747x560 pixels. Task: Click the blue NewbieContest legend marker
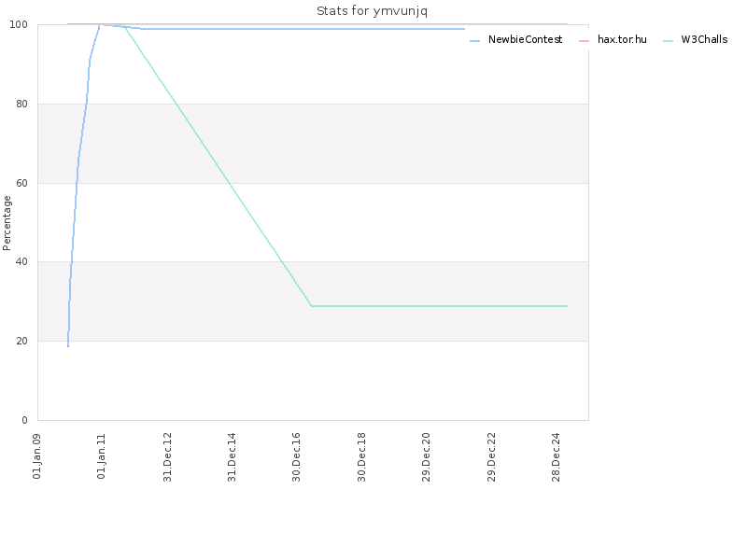coord(475,41)
